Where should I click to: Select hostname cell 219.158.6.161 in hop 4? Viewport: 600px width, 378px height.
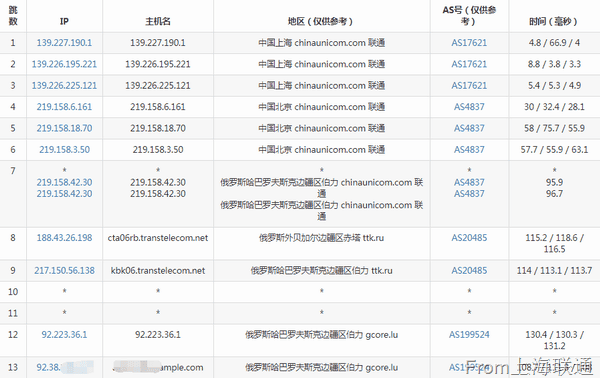(158, 107)
